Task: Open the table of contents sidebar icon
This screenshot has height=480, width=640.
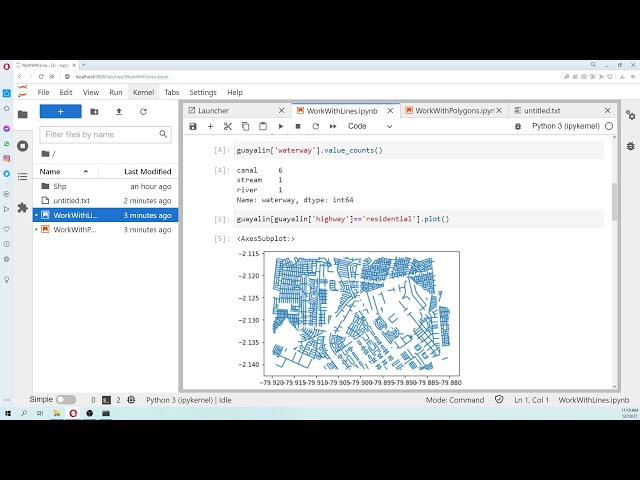Action: pos(23,176)
